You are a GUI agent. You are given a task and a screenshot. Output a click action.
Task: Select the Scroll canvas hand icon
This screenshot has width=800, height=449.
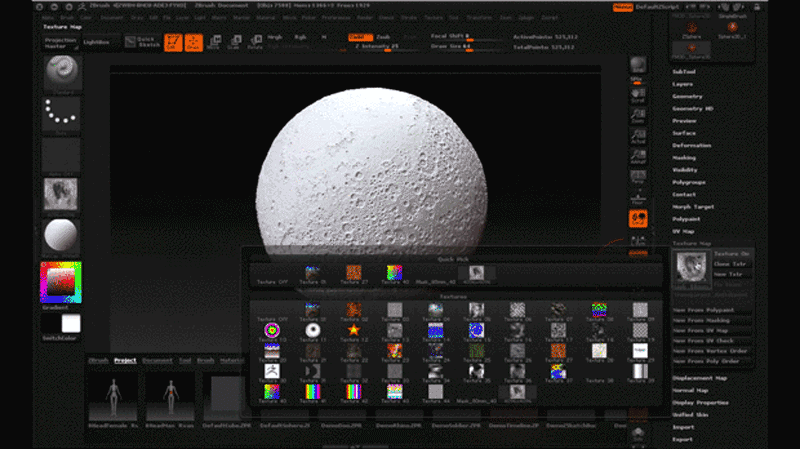coord(638,95)
